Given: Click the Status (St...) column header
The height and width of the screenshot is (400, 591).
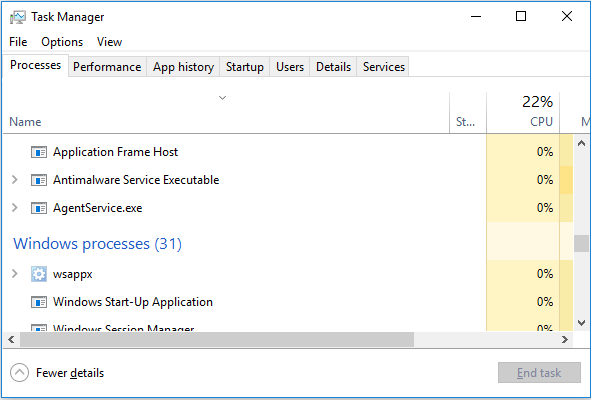Looking at the screenshot, I should pos(468,113).
